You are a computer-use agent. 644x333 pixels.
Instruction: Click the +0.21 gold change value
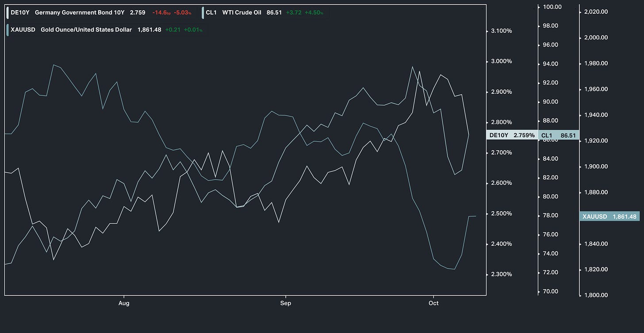pos(172,30)
